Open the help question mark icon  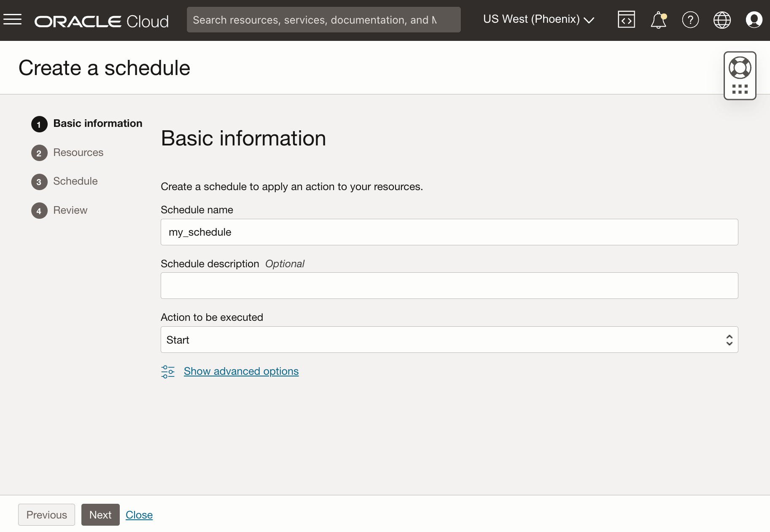[x=690, y=20]
